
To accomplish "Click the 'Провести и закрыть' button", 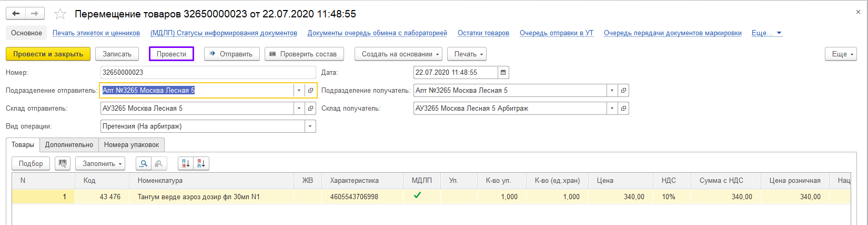I will (48, 54).
